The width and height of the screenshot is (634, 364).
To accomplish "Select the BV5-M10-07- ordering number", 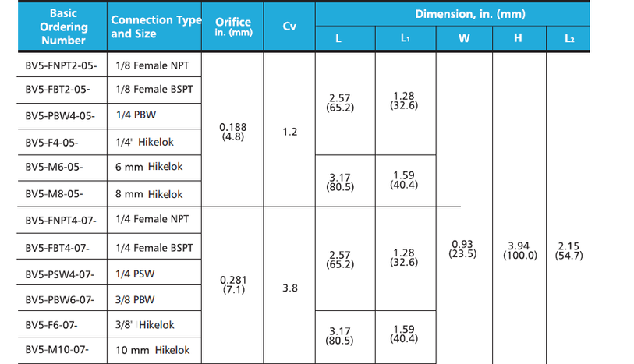I will point(57,350).
